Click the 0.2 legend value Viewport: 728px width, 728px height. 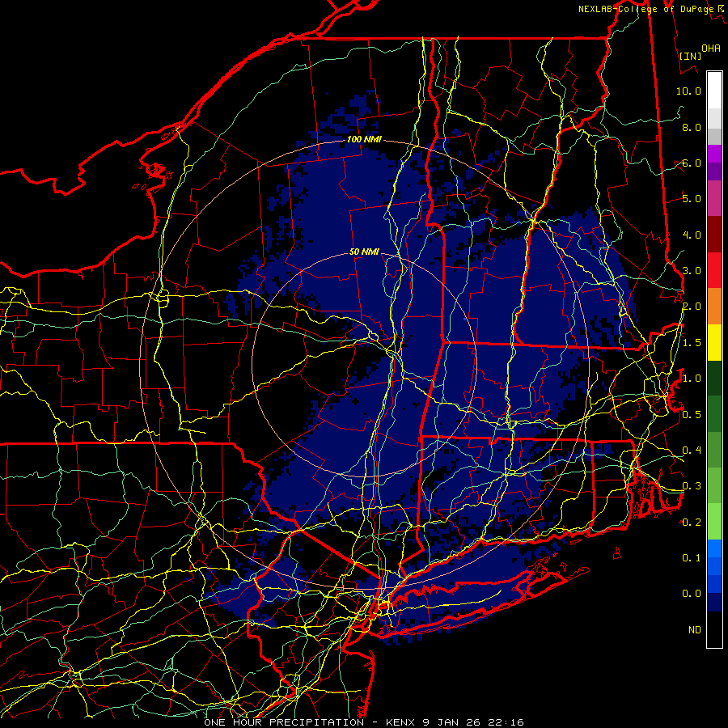[692, 523]
